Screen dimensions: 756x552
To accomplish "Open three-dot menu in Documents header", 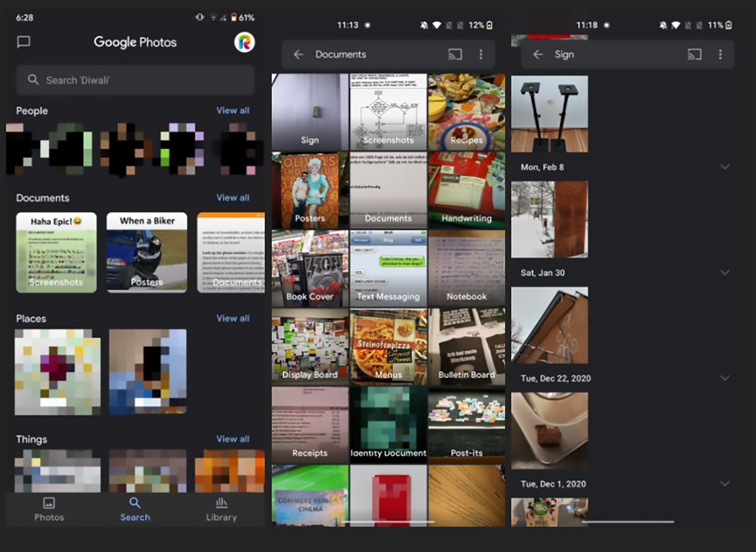I will click(x=481, y=54).
